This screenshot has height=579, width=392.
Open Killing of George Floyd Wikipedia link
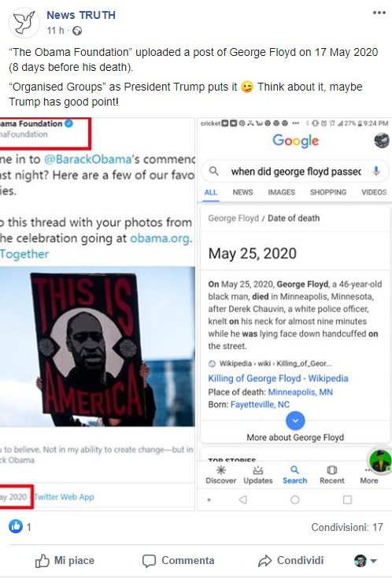[278, 378]
